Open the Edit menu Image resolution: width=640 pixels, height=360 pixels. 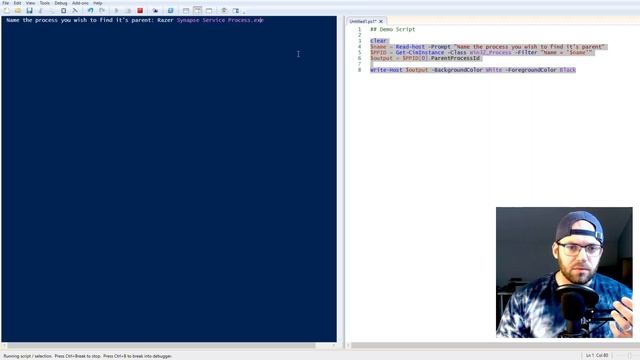(x=18, y=3)
